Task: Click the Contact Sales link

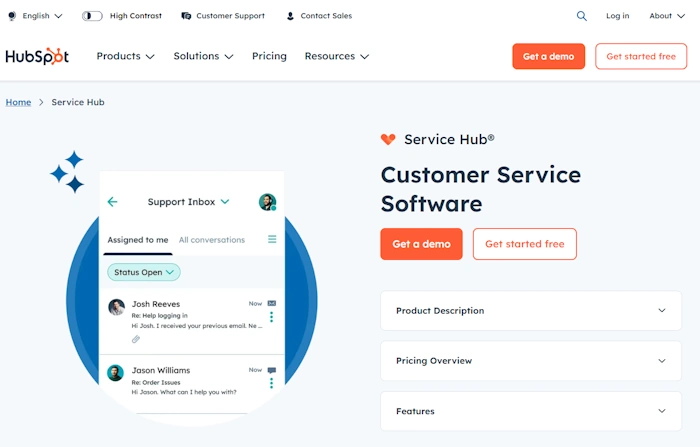Action: (326, 16)
